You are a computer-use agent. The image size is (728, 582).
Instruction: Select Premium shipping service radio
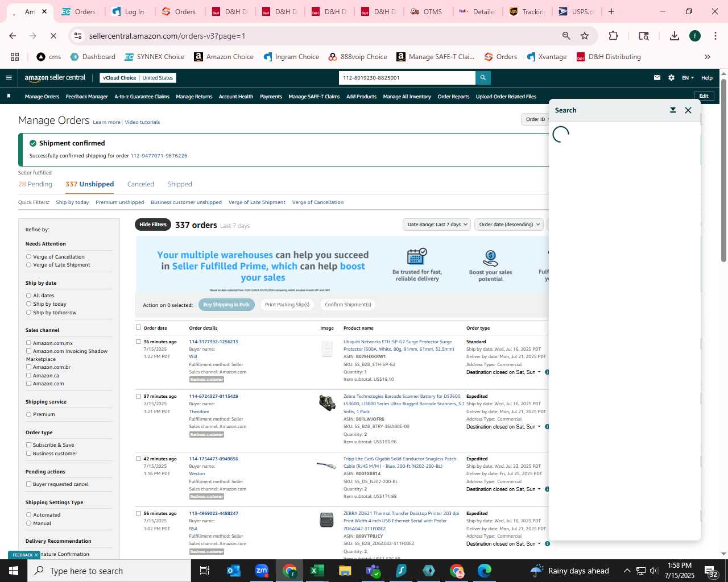pyautogui.click(x=28, y=414)
